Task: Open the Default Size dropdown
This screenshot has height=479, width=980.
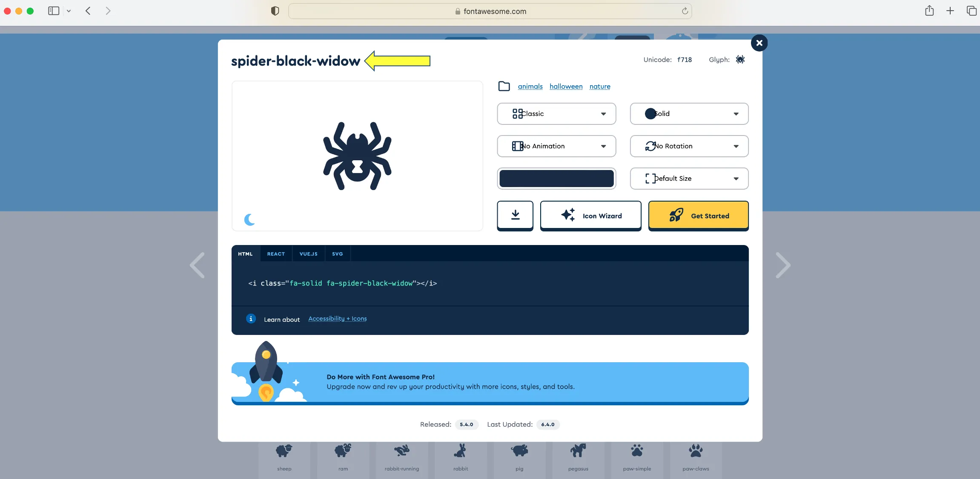Action: coord(689,179)
